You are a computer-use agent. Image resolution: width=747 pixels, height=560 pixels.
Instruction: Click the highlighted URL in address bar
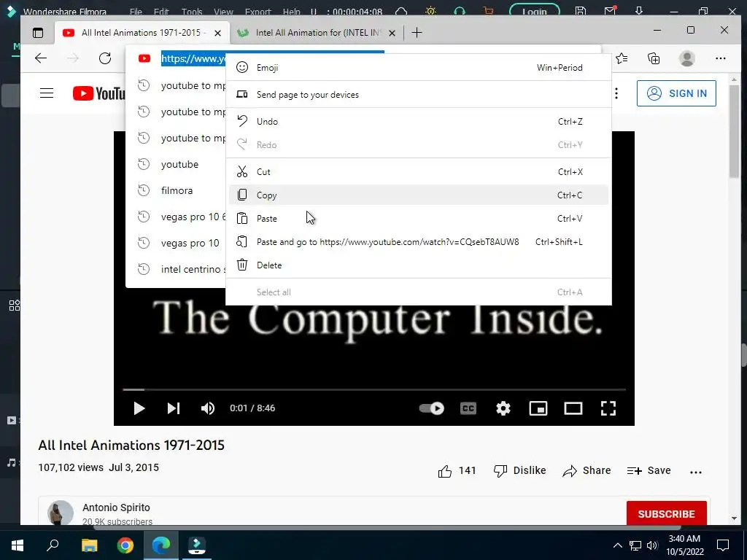pyautogui.click(x=193, y=58)
